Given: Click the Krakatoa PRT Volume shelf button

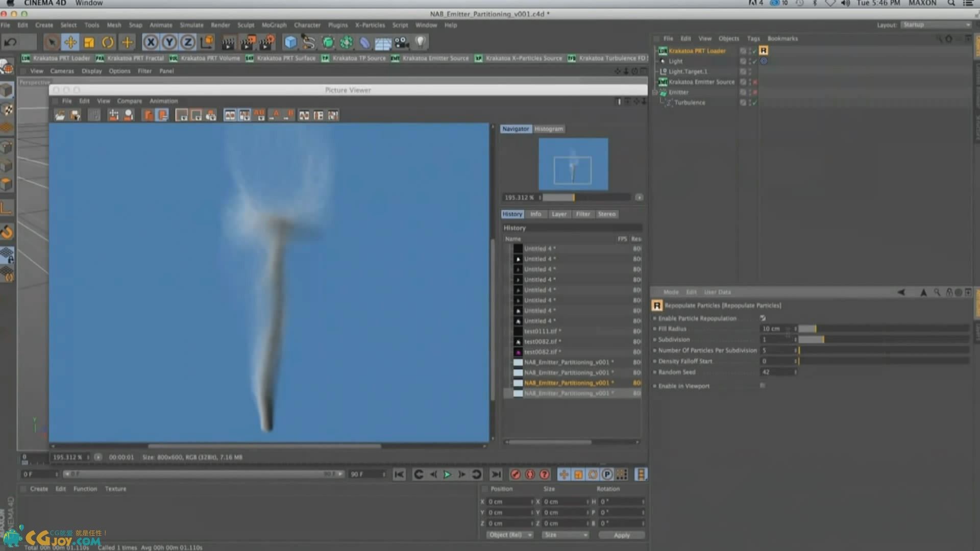Looking at the screenshot, I should [x=205, y=58].
